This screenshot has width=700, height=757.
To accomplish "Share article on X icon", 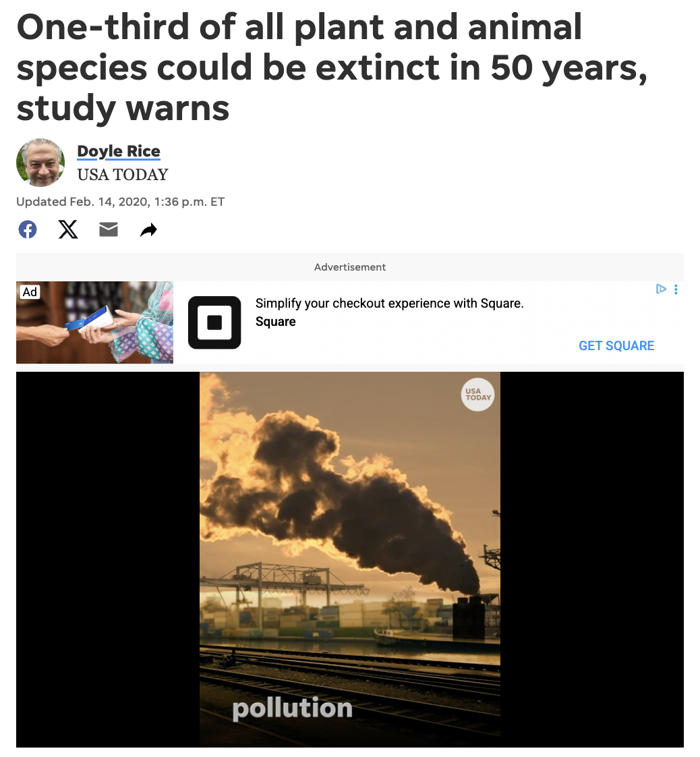I will (68, 229).
